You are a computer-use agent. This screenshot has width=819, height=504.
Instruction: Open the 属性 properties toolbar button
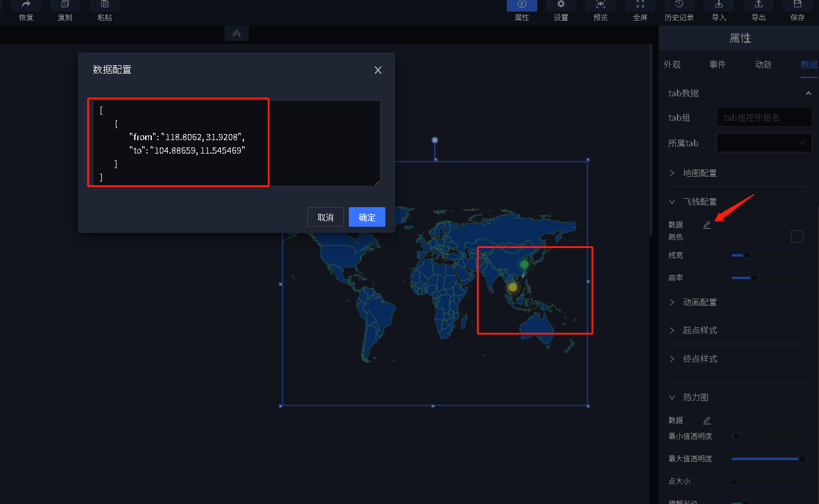tap(522, 5)
